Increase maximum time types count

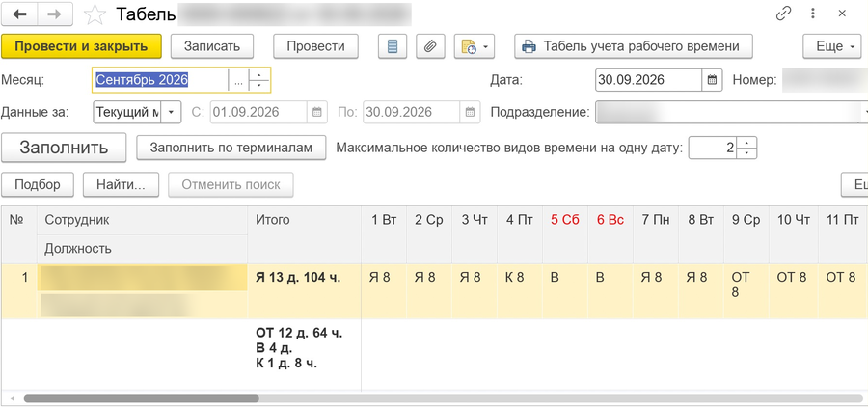coord(747,143)
